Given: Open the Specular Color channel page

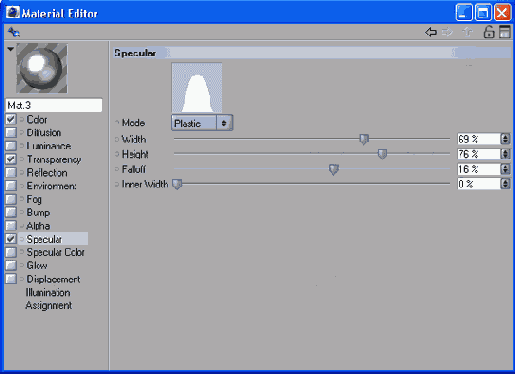Looking at the screenshot, I should [x=55, y=252].
